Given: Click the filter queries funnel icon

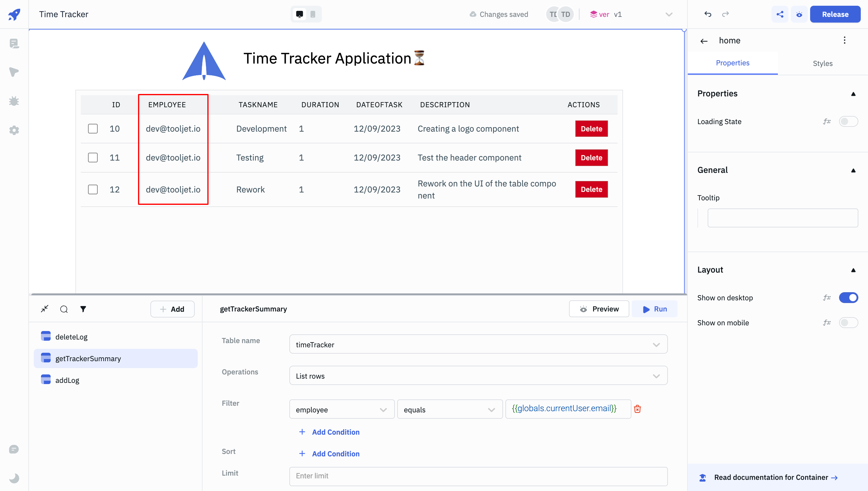Looking at the screenshot, I should (x=83, y=309).
